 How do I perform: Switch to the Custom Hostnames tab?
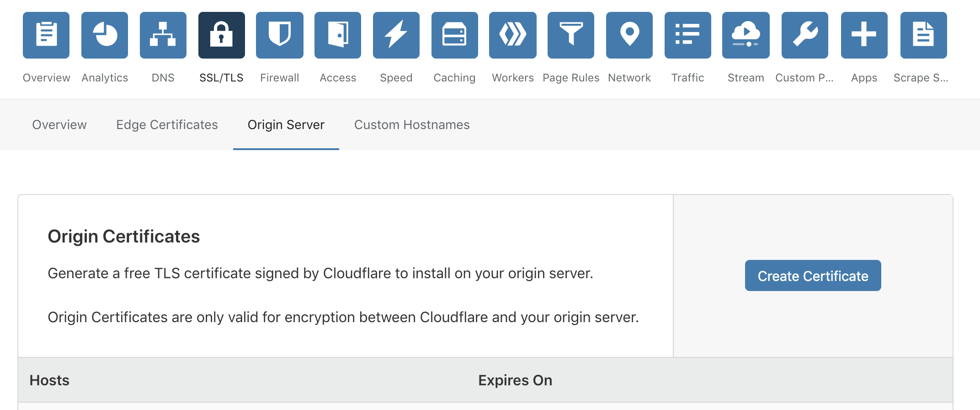412,124
